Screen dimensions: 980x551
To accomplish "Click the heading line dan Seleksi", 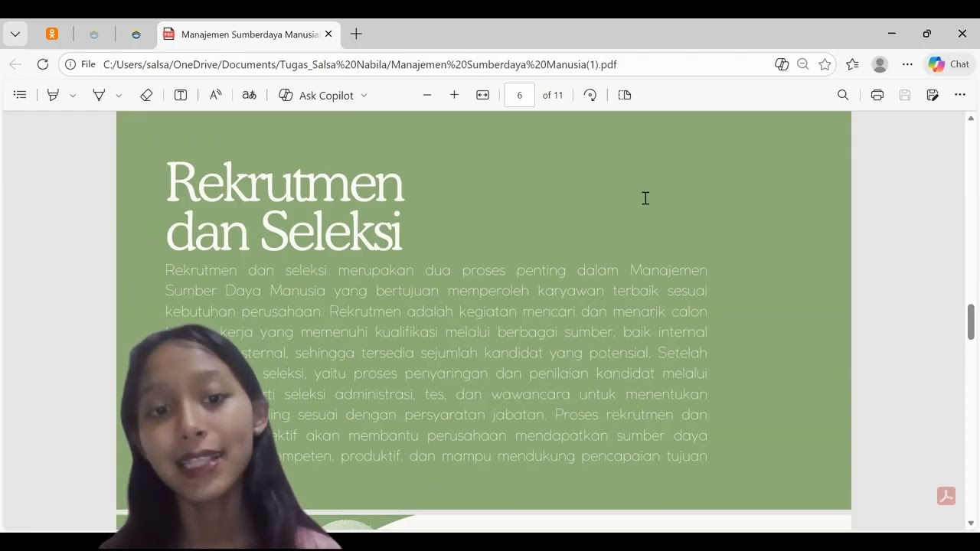I will 283,230.
